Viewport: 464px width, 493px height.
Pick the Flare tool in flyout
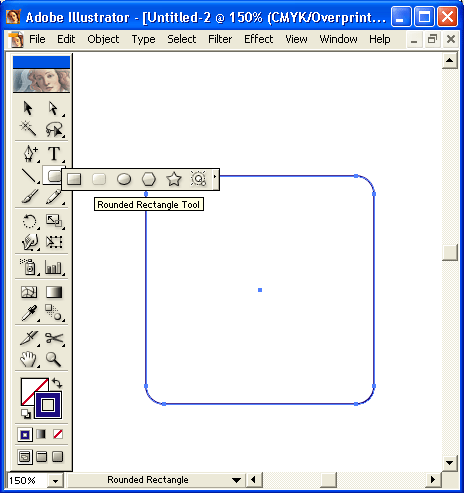(198, 179)
